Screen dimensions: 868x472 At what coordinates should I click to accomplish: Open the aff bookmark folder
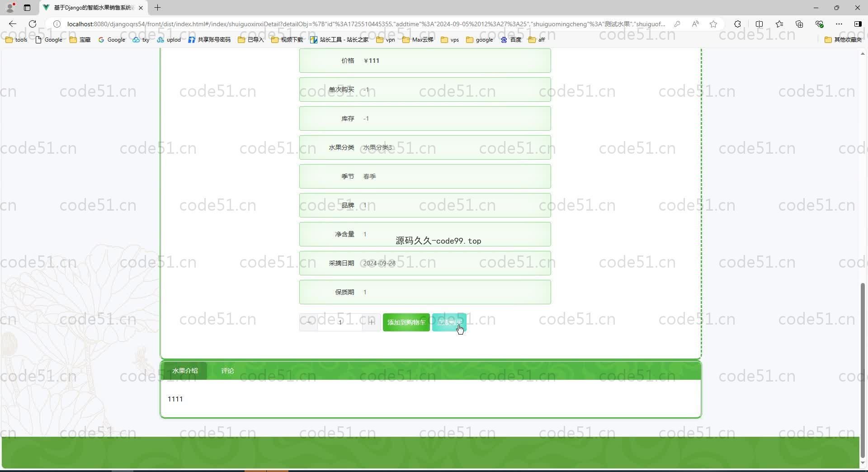(537, 40)
